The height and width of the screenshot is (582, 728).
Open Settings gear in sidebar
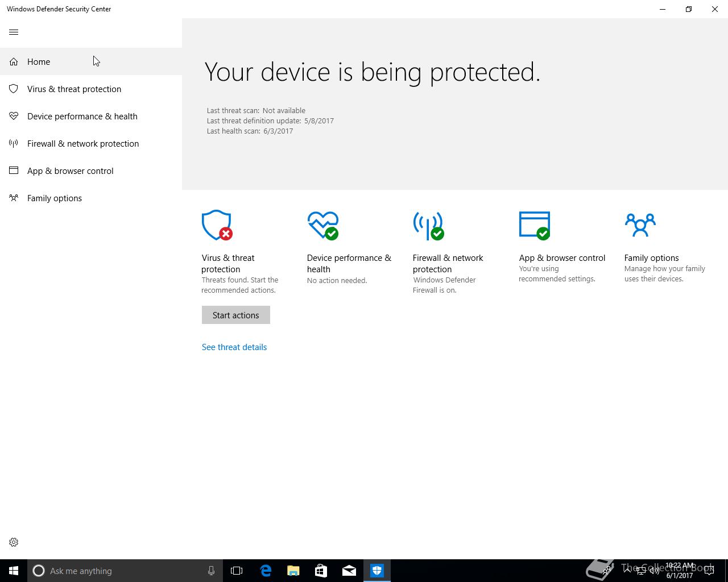pyautogui.click(x=14, y=542)
